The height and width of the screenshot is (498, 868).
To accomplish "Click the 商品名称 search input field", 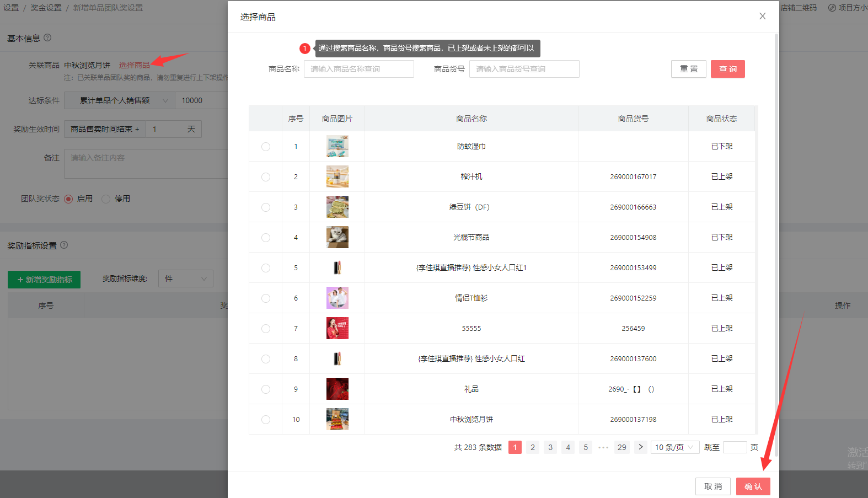I will 358,69.
